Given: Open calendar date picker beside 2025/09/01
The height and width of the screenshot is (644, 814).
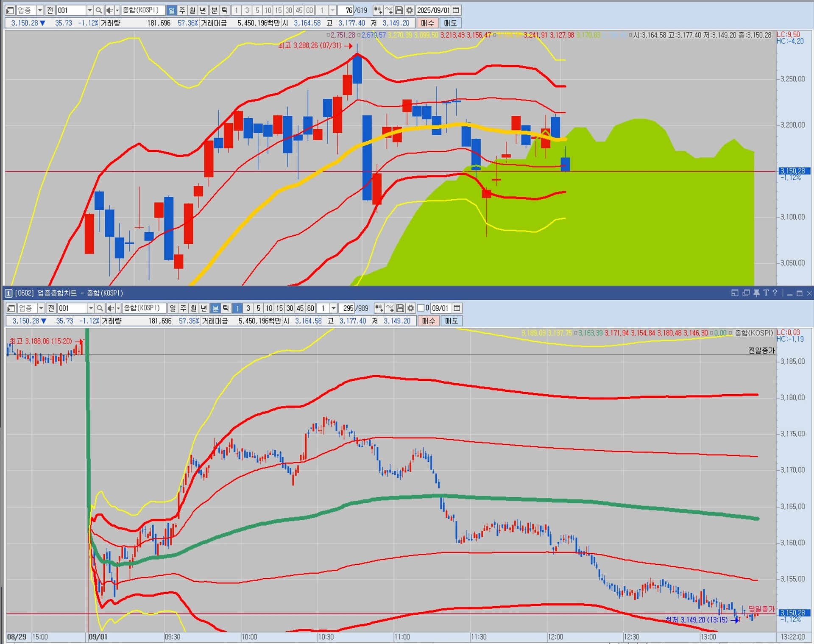Looking at the screenshot, I should (456, 10).
